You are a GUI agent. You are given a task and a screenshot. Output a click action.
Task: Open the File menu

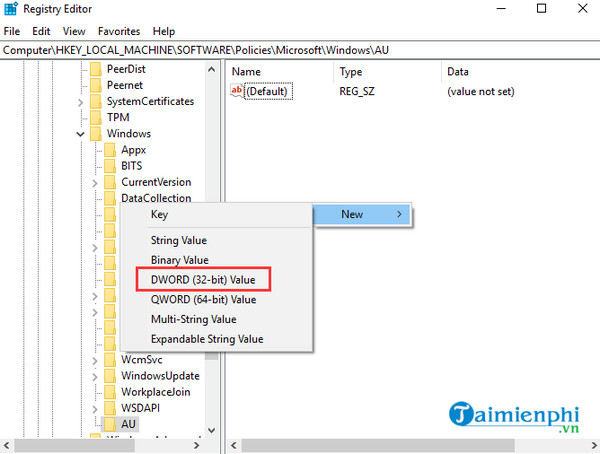(12, 31)
